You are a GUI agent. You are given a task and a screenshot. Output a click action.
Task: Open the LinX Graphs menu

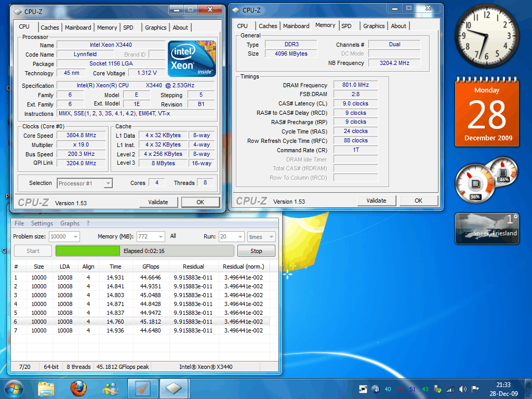[70, 223]
